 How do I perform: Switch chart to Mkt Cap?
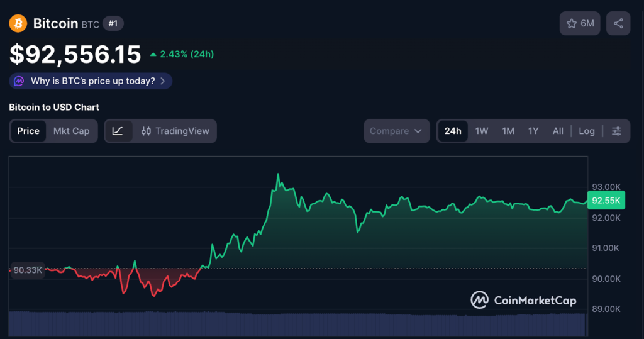71,131
